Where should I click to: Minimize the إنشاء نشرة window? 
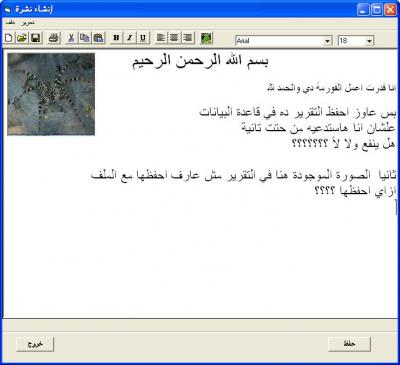[363, 10]
